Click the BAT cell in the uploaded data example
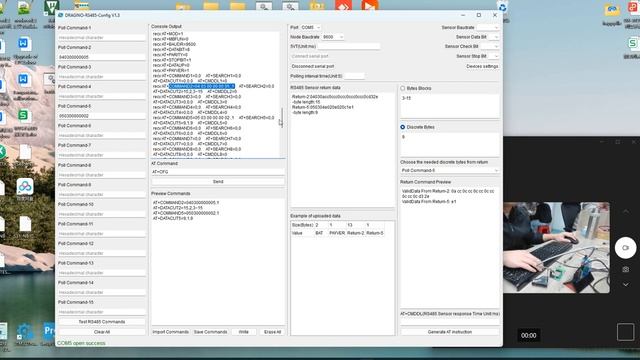 click(319, 233)
